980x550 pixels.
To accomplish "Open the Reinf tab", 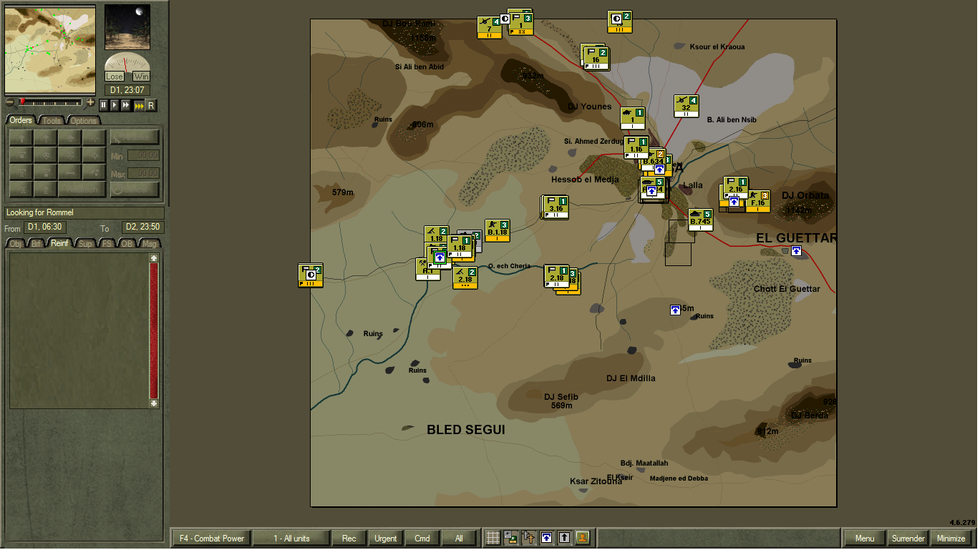I will (x=60, y=243).
